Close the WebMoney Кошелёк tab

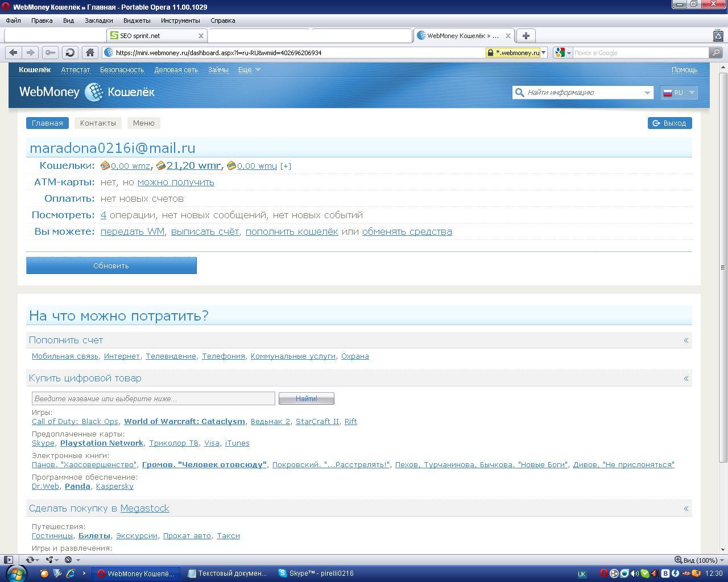tap(508, 36)
